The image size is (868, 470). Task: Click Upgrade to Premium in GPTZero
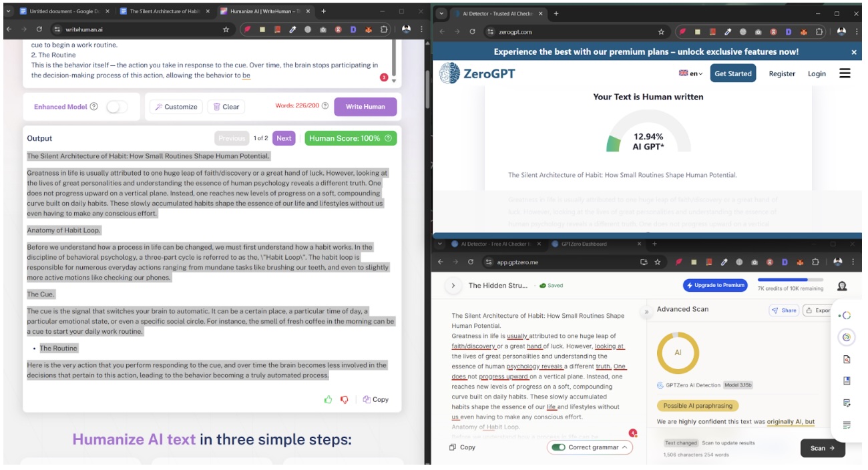point(715,285)
